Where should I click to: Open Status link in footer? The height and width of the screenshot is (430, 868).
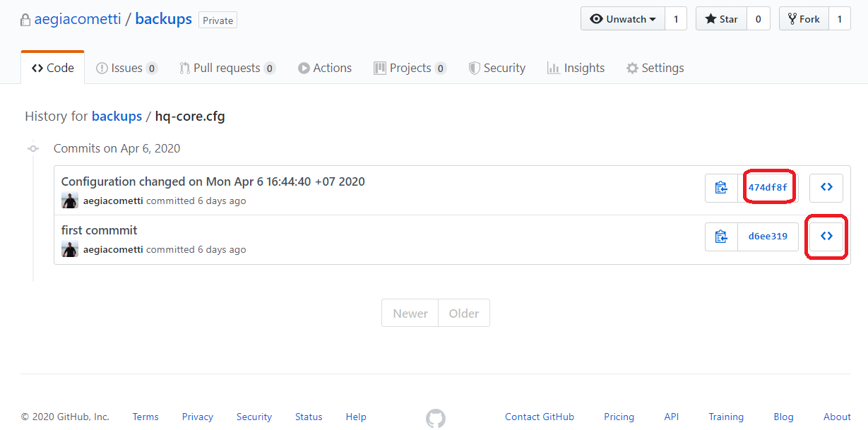pos(309,417)
